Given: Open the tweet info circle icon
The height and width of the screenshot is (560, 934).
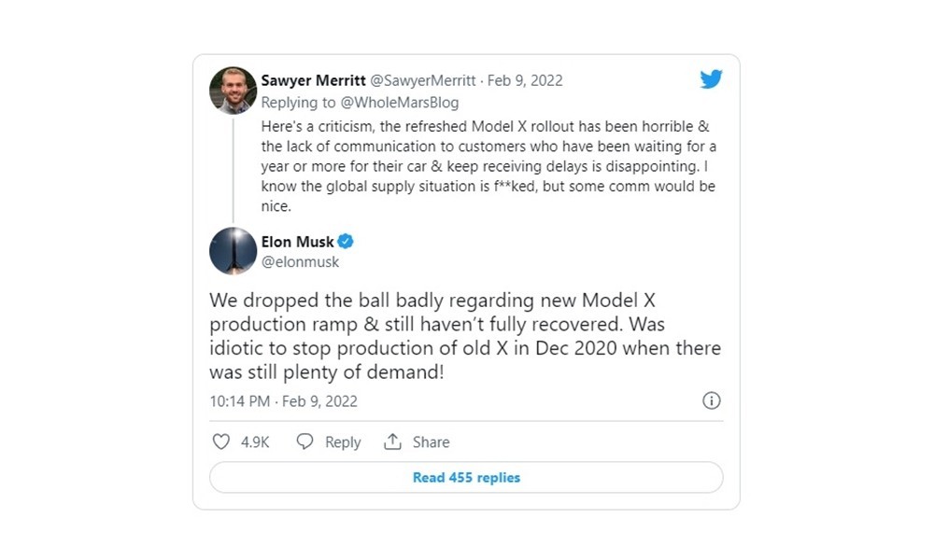Looking at the screenshot, I should (711, 401).
